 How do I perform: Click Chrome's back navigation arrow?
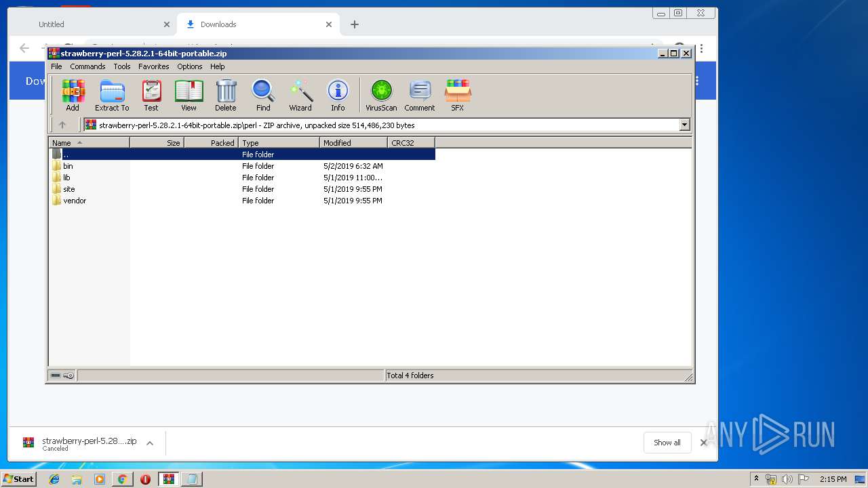[x=24, y=48]
